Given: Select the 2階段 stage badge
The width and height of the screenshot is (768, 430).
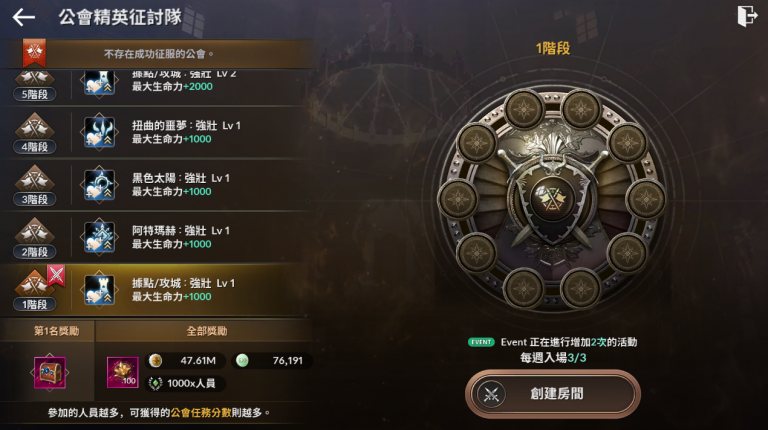Looking at the screenshot, I should pos(35,238).
